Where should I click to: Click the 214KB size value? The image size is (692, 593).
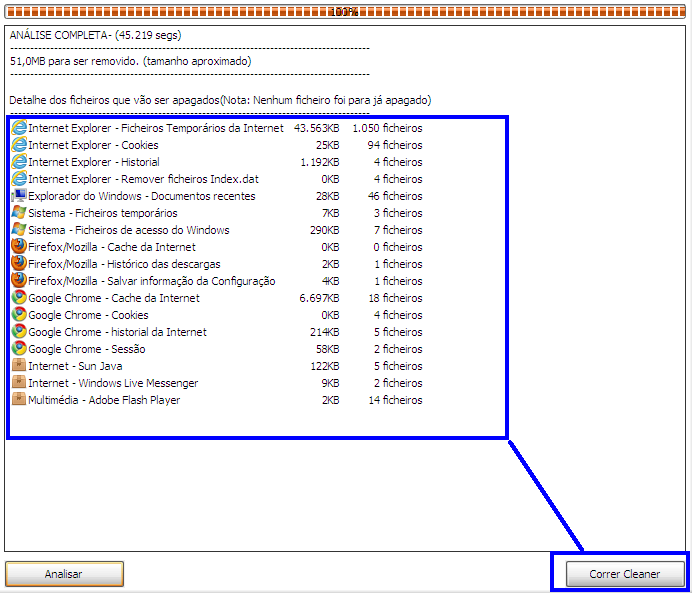pyautogui.click(x=324, y=332)
